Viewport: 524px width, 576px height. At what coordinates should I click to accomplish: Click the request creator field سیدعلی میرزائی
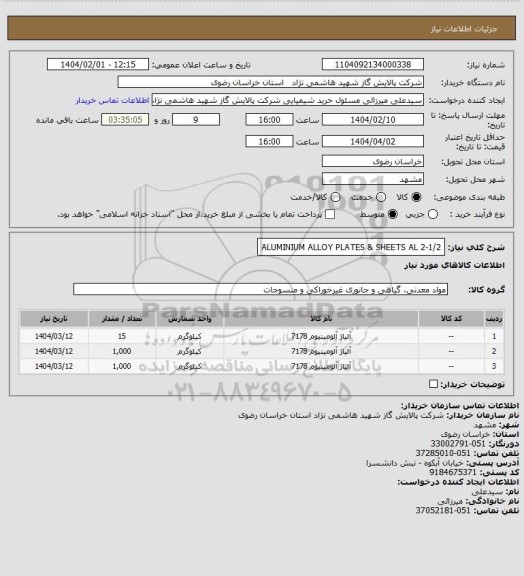287,100
